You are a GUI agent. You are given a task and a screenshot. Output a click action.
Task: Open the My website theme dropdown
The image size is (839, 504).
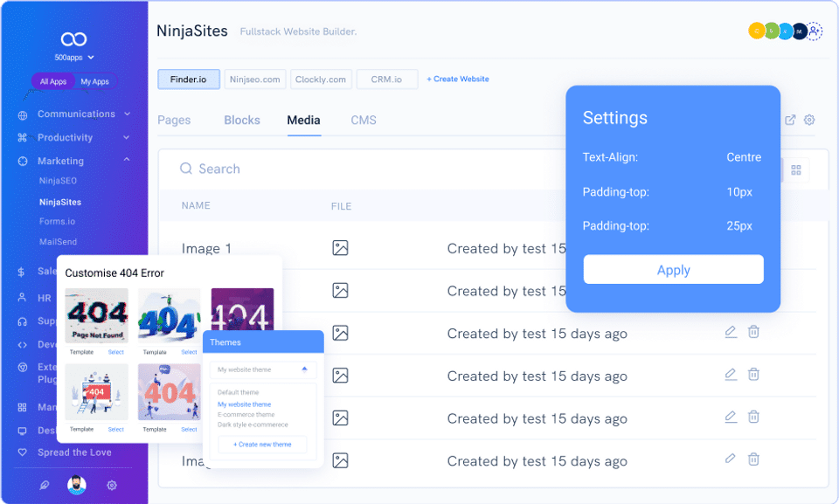[x=262, y=369]
